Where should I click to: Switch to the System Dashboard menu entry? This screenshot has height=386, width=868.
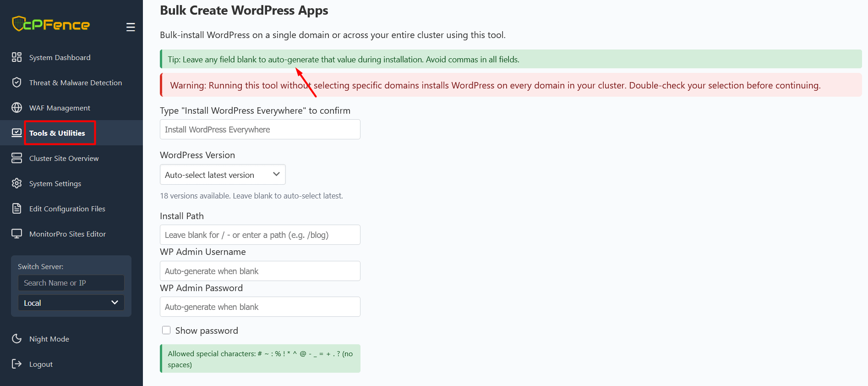click(x=60, y=57)
